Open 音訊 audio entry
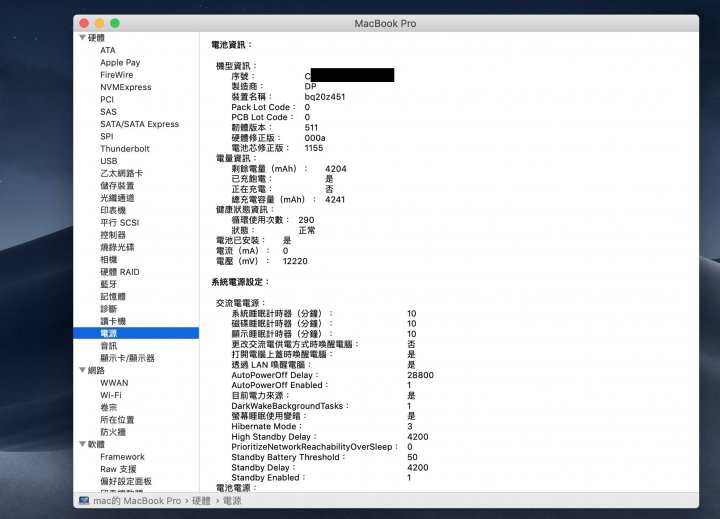This screenshot has height=519, width=720. tap(109, 346)
